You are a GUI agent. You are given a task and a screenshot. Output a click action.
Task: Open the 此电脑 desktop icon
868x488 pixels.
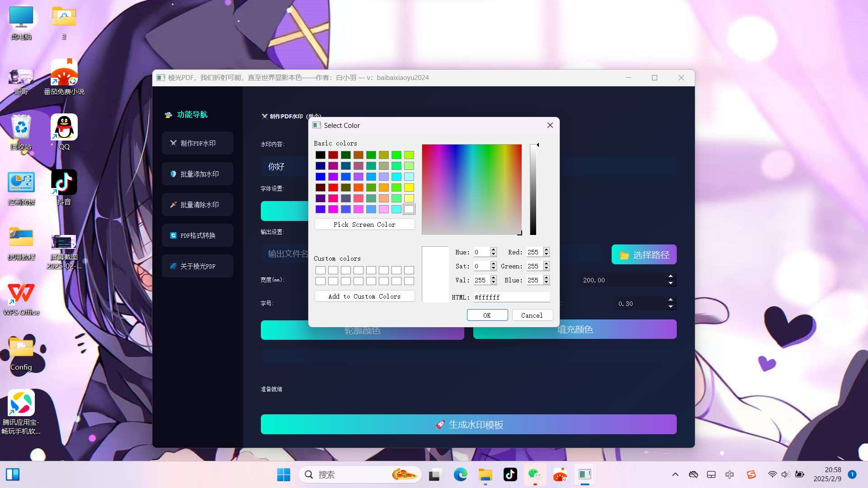21,23
